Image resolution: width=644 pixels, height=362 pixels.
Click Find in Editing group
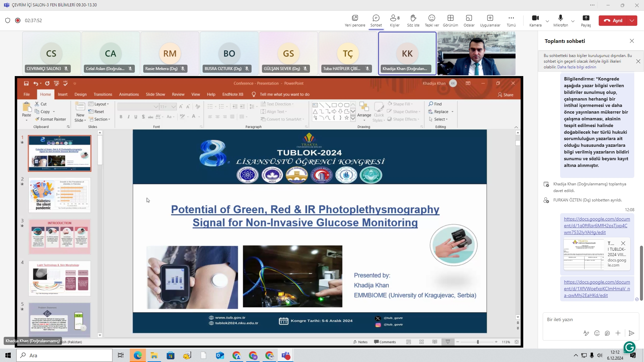coord(435,104)
